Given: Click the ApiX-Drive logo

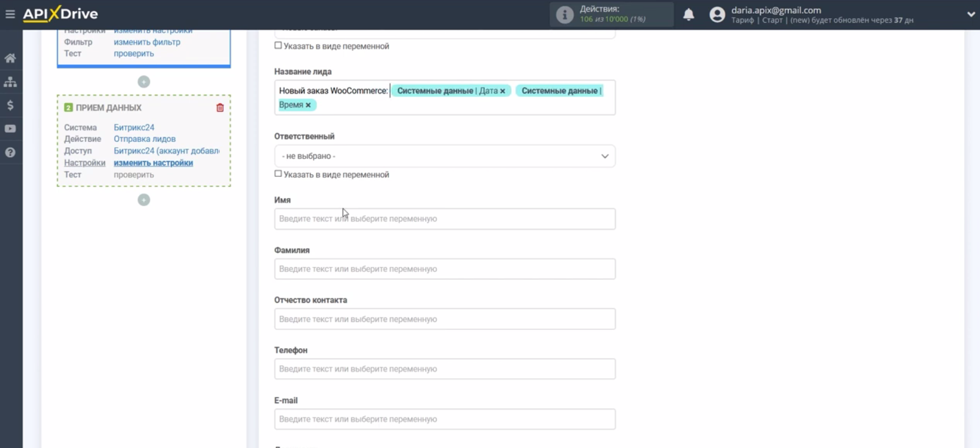Looking at the screenshot, I should coord(60,14).
